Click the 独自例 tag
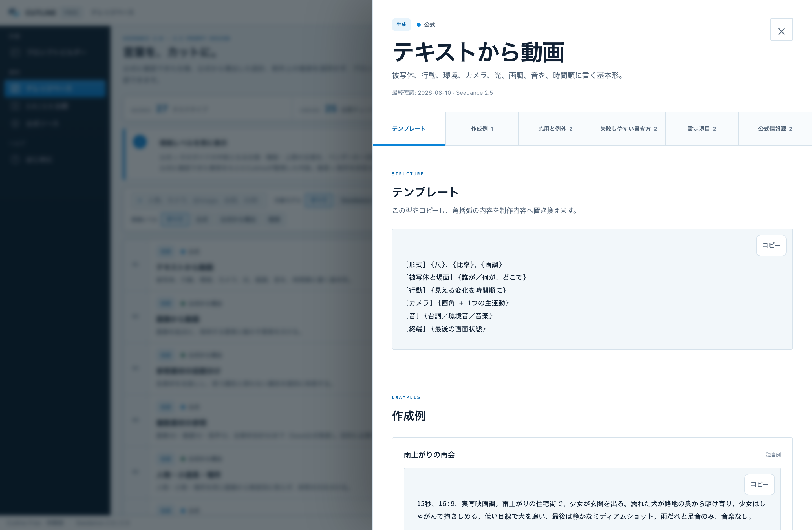Viewport: 812px width, 530px height. point(773,455)
